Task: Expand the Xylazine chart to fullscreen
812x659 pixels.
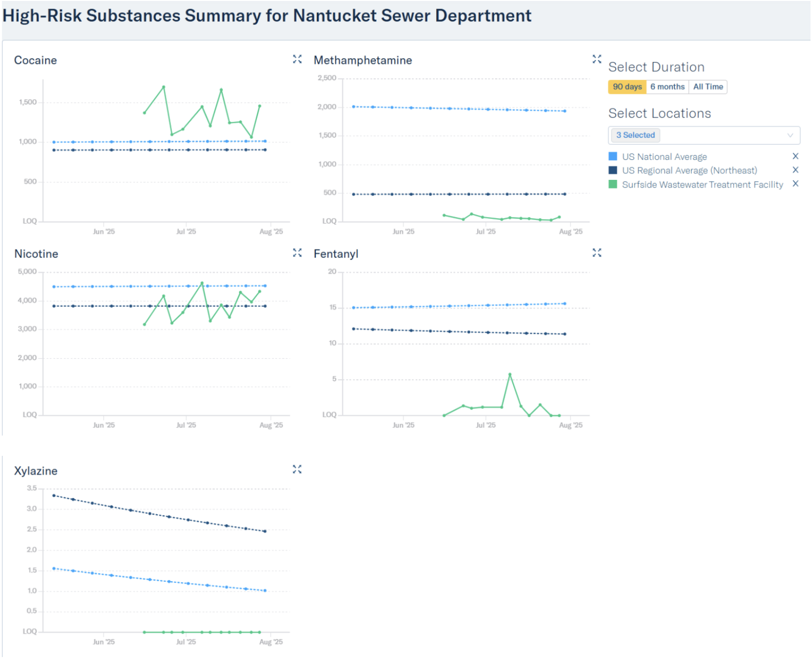Action: pos(297,469)
